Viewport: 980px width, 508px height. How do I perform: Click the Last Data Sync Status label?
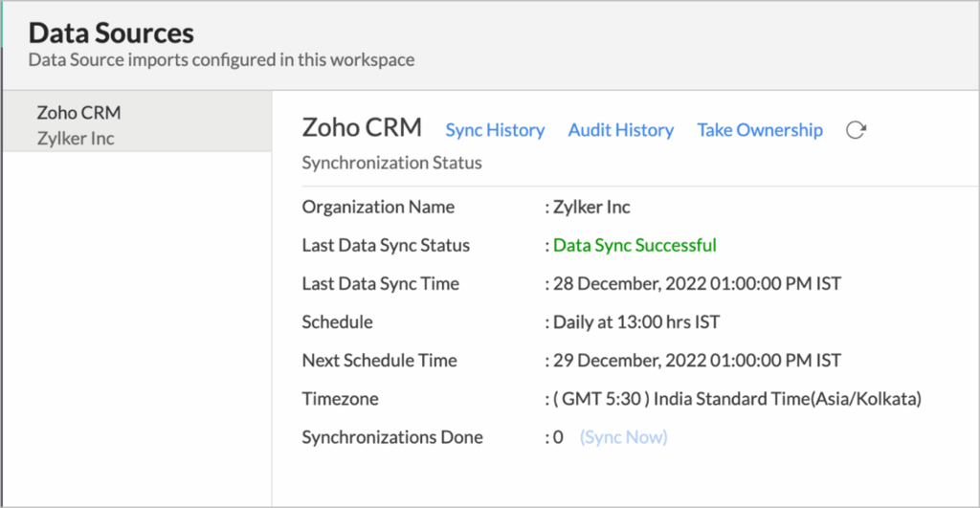pos(386,245)
